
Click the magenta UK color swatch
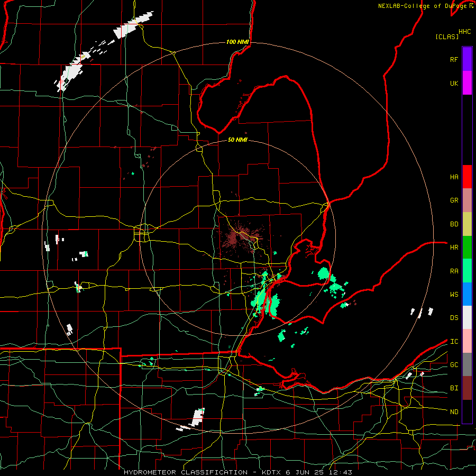467,83
